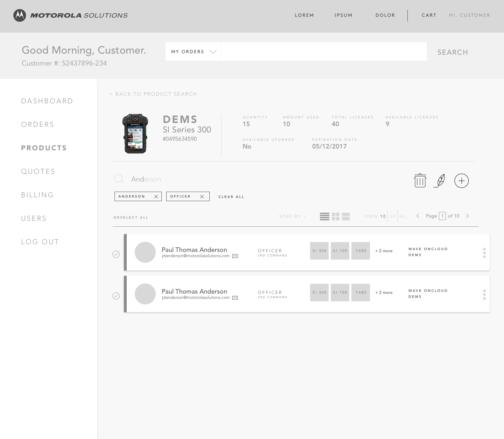Click avatar of second Paul Thomas Anderson
Screen dimensions: 504x439
pyautogui.click(x=145, y=294)
